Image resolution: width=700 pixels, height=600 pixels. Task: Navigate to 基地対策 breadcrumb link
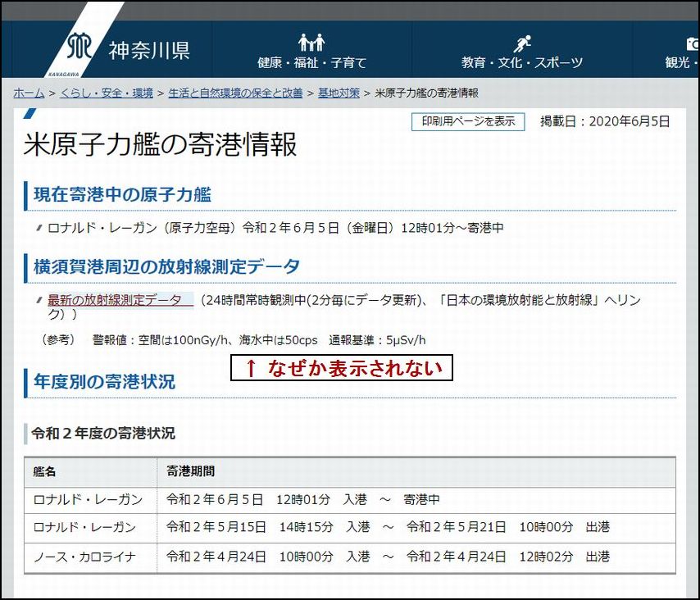pyautogui.click(x=339, y=93)
